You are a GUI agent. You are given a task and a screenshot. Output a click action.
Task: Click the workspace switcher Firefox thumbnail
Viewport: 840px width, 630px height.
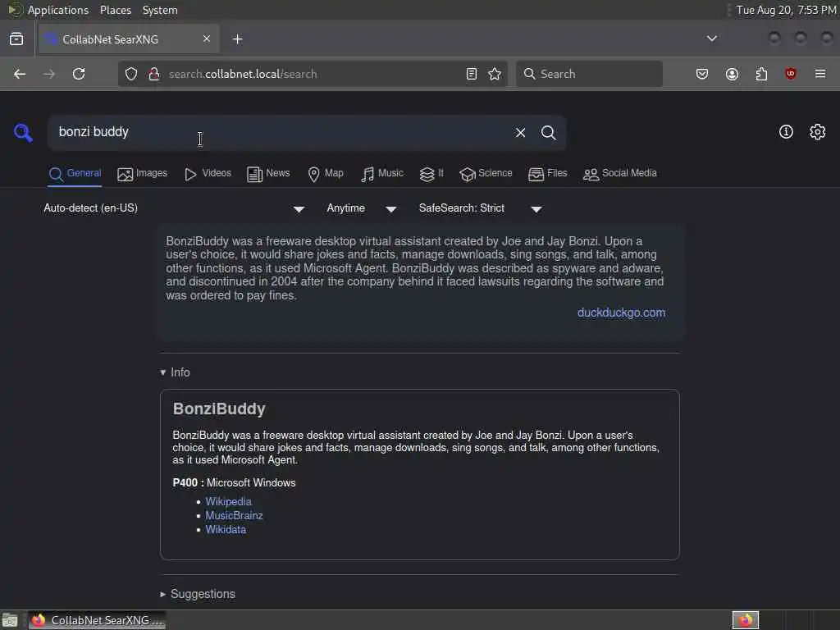tap(745, 620)
